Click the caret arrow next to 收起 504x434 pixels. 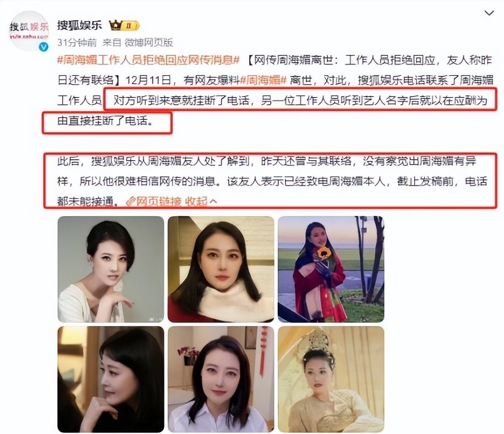(213, 201)
